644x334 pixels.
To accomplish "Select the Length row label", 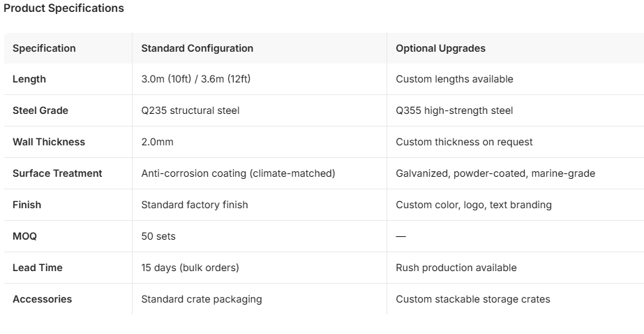I will click(x=29, y=79).
